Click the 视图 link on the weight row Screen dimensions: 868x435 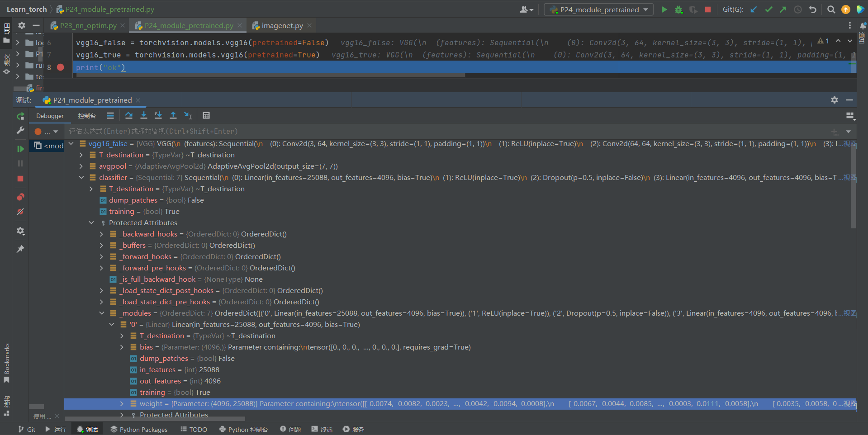click(850, 404)
